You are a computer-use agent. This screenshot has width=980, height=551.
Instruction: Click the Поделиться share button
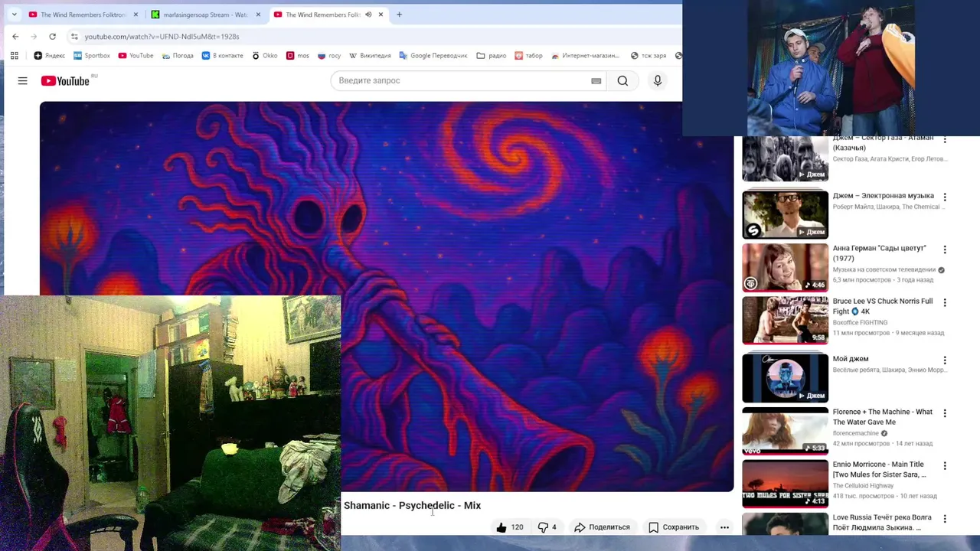(603, 527)
